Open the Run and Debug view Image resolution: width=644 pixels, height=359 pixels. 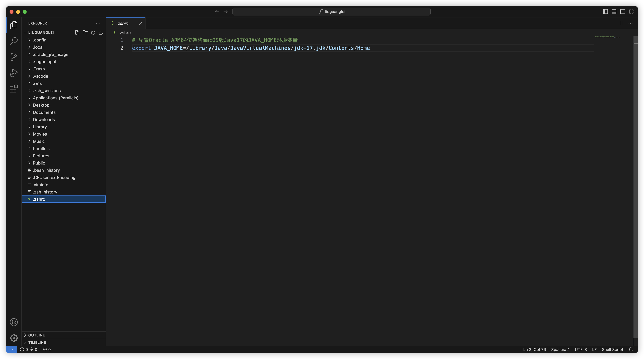point(14,73)
